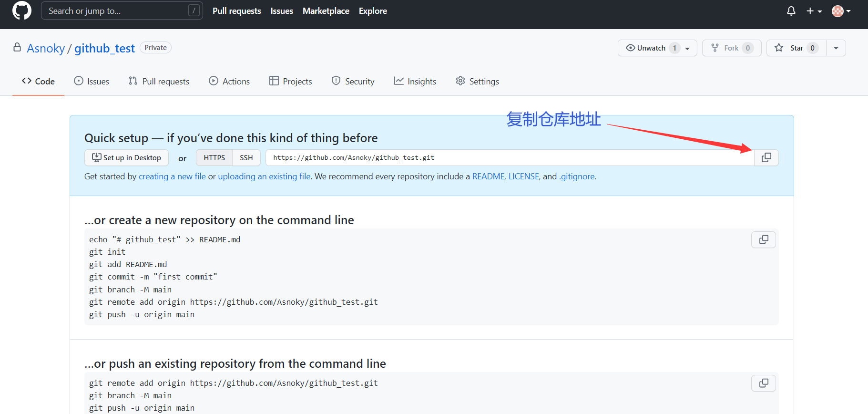Screen dimensions: 868x414
Task: Click the Star count badge
Action: pyautogui.click(x=813, y=48)
